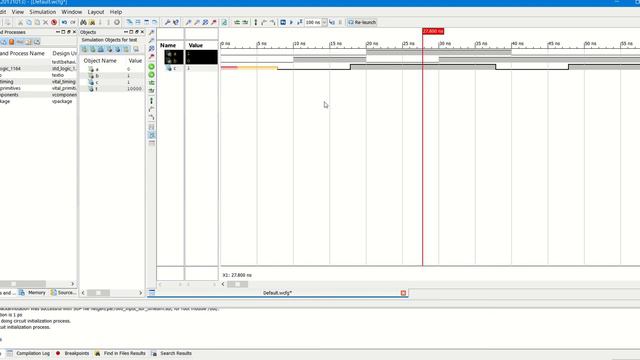Toggle sixth object filter in Objects toolbar
This screenshot has width=640, height=360.
coord(126,49)
